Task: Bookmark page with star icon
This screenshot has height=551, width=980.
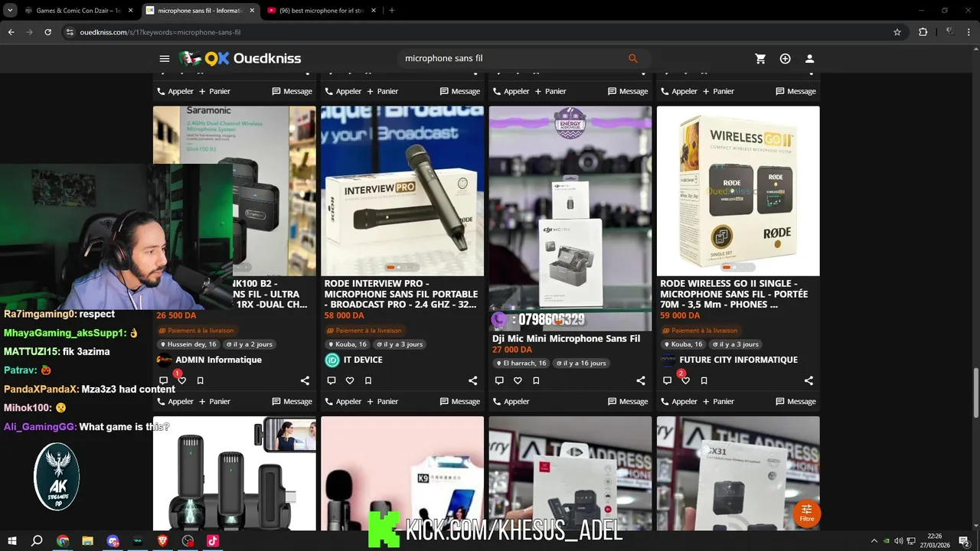Action: 897,32
